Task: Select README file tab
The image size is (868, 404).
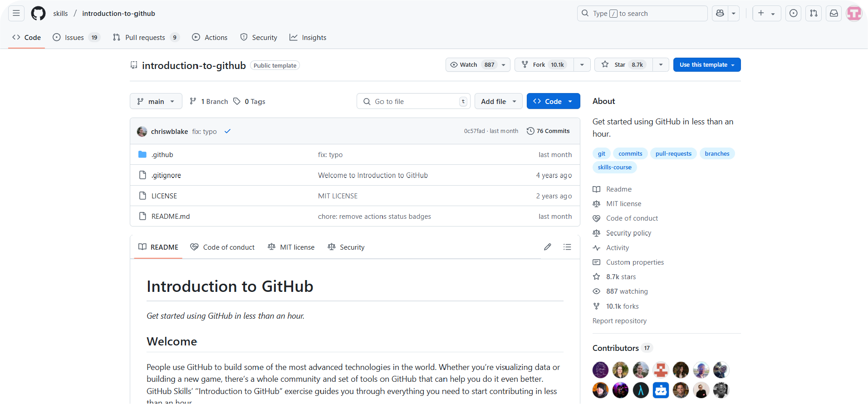Action: 158,247
